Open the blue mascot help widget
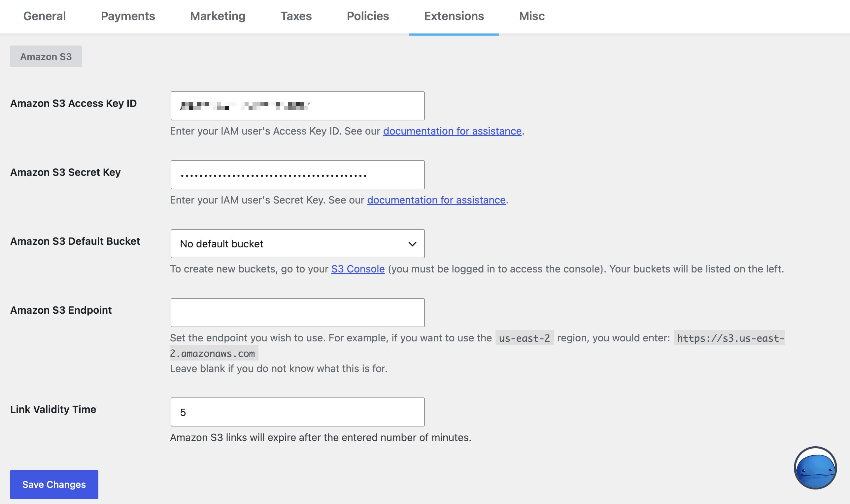850x504 pixels. 815,468
